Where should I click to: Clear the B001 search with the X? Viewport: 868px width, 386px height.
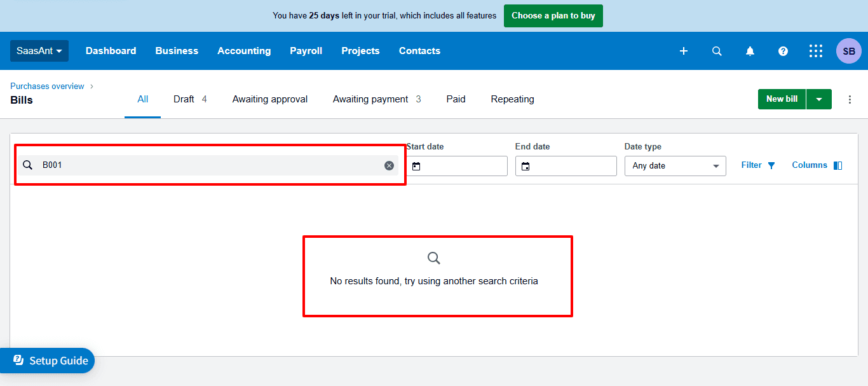click(x=389, y=165)
